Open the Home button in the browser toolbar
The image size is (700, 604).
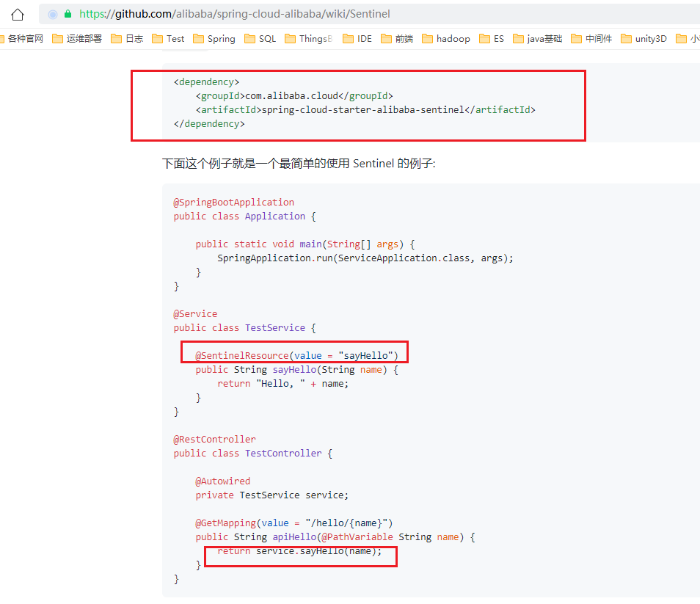(x=17, y=13)
